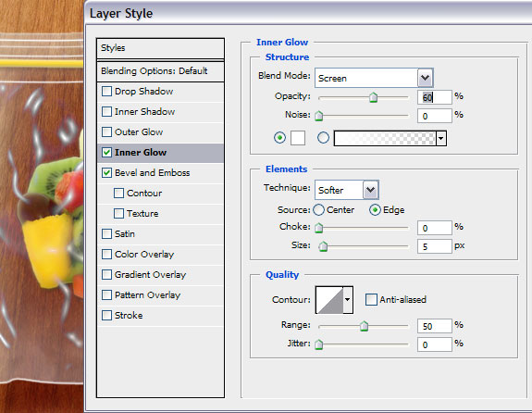Image resolution: width=532 pixels, height=413 pixels.
Task: Open the Contour picker arrow
Action: point(348,300)
